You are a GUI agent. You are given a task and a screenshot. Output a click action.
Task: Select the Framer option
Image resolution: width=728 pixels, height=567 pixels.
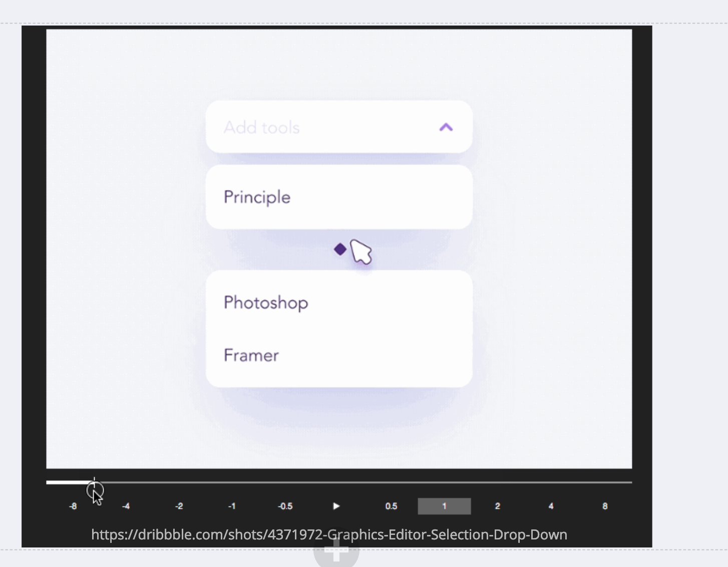tap(339, 355)
